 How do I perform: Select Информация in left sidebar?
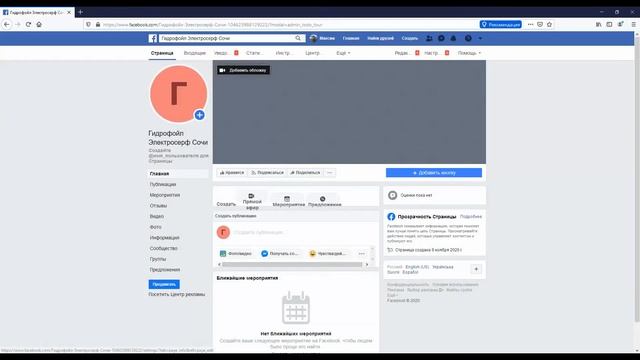click(164, 238)
